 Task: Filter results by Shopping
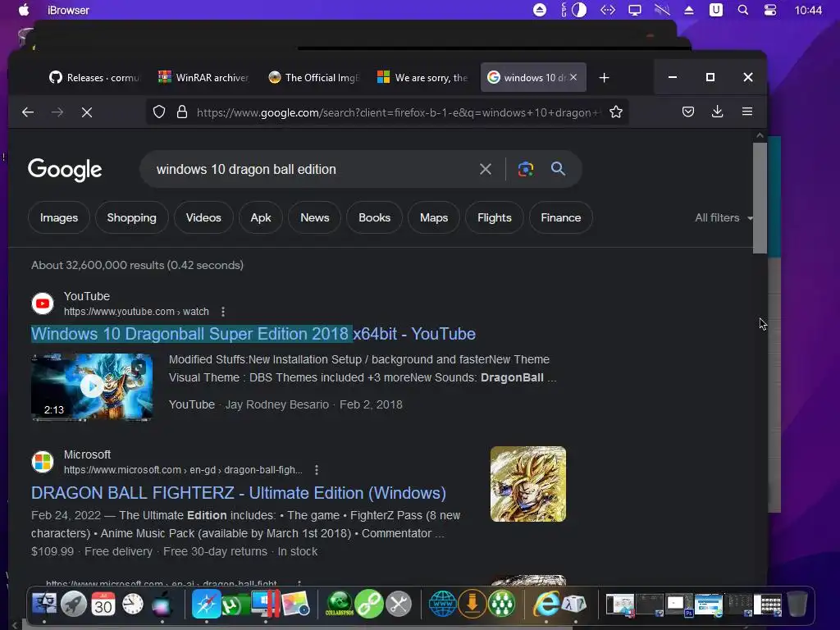132,217
